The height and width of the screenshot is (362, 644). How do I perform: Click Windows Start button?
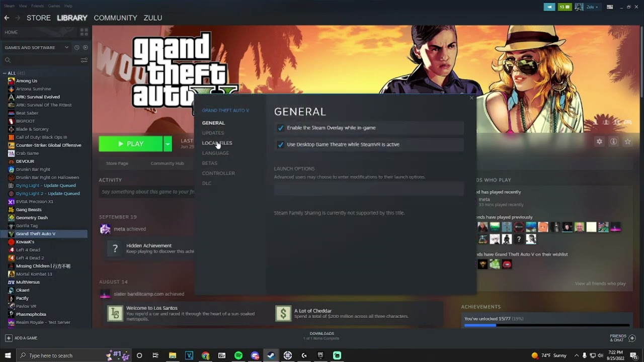coord(8,355)
